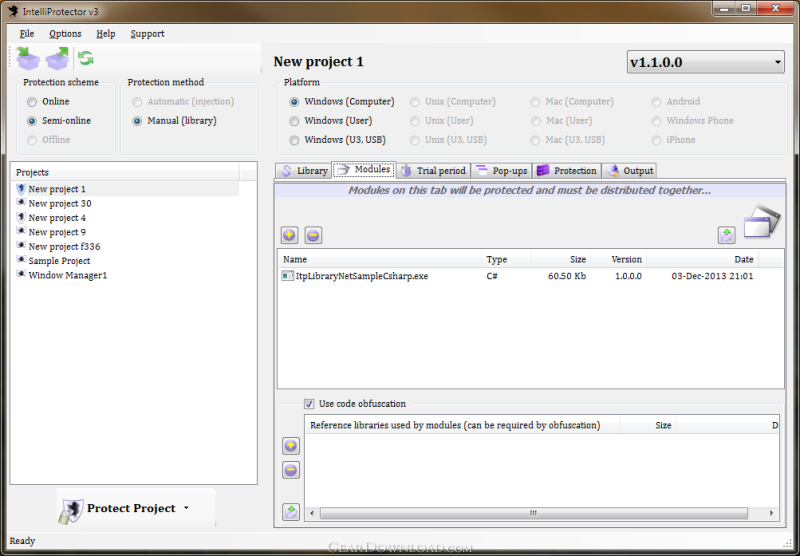Click Reference libraries column header
This screenshot has width=800, height=556.
(462, 425)
